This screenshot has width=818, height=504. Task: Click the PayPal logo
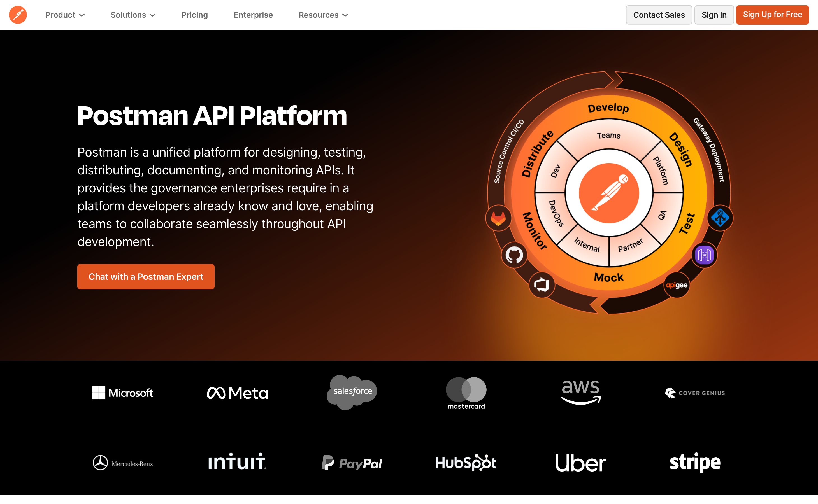(352, 463)
